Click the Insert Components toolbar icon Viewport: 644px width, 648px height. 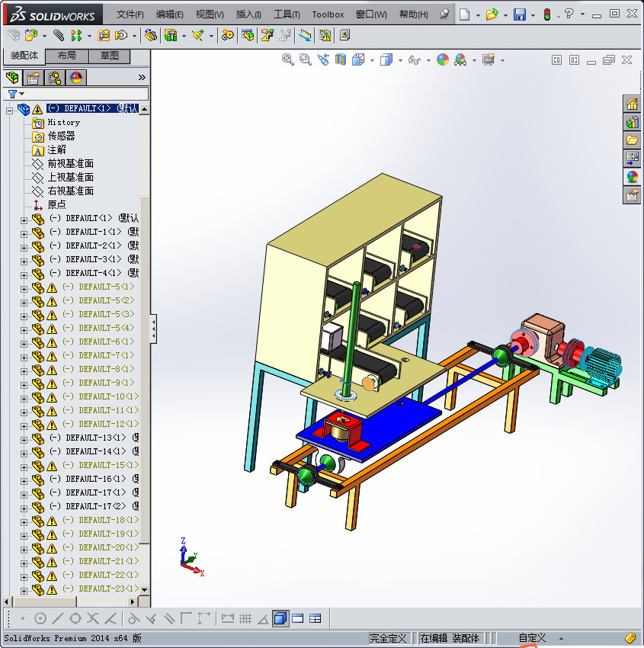click(31, 35)
